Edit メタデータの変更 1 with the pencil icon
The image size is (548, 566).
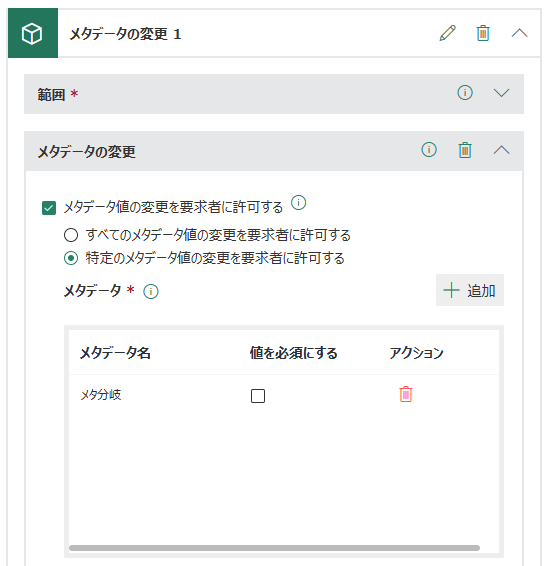tap(447, 33)
